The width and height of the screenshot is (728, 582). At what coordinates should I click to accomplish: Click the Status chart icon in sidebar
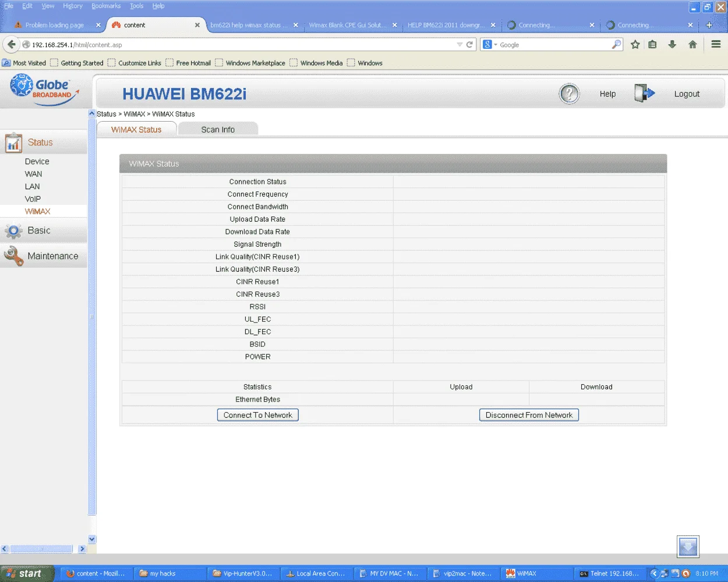13,143
